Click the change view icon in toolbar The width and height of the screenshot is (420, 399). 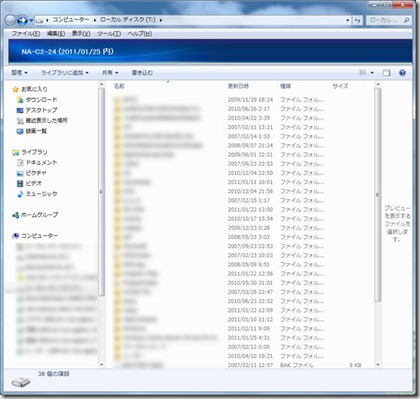(362, 73)
